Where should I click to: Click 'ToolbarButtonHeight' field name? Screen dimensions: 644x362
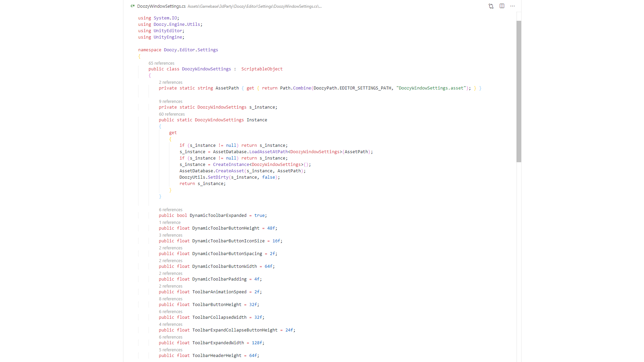[217, 305]
